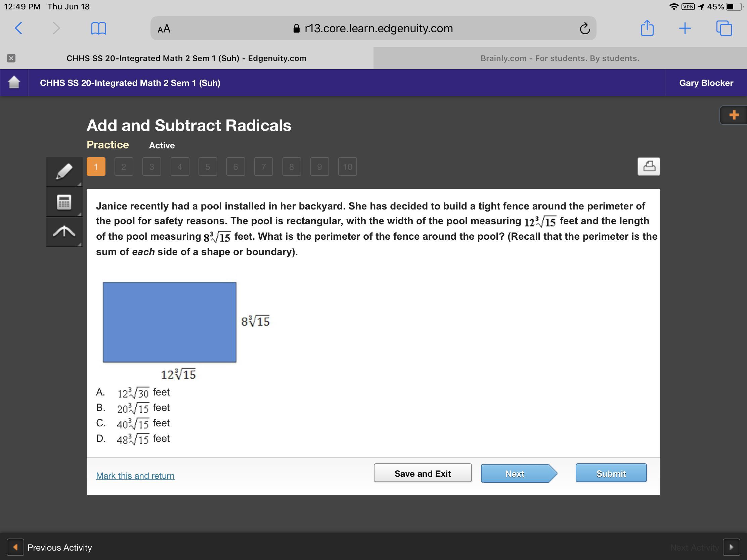Tap Safari bookmarks book icon
This screenshot has height=560, width=747.
99,28
